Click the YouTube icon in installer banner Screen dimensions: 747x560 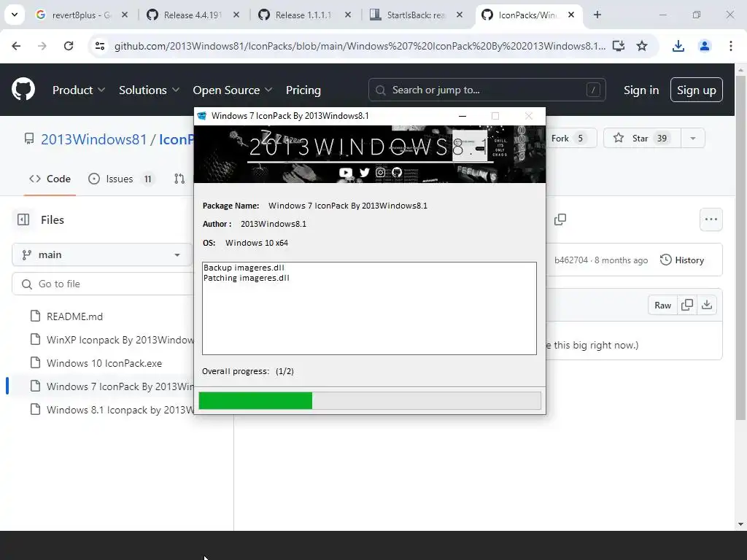click(x=346, y=172)
